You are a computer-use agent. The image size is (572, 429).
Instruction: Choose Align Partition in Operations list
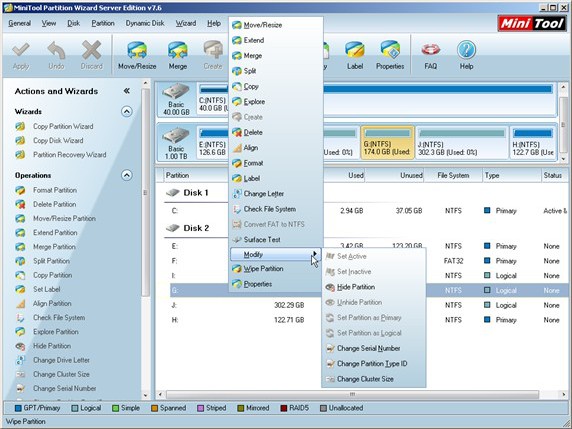point(52,304)
